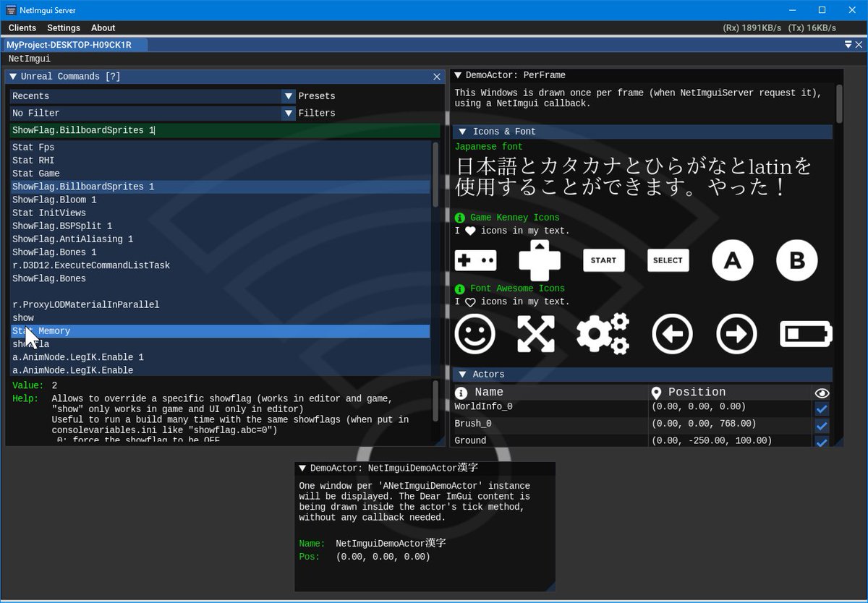Image resolution: width=868 pixels, height=603 pixels.
Task: Close the client tab area
Action: pos(858,45)
